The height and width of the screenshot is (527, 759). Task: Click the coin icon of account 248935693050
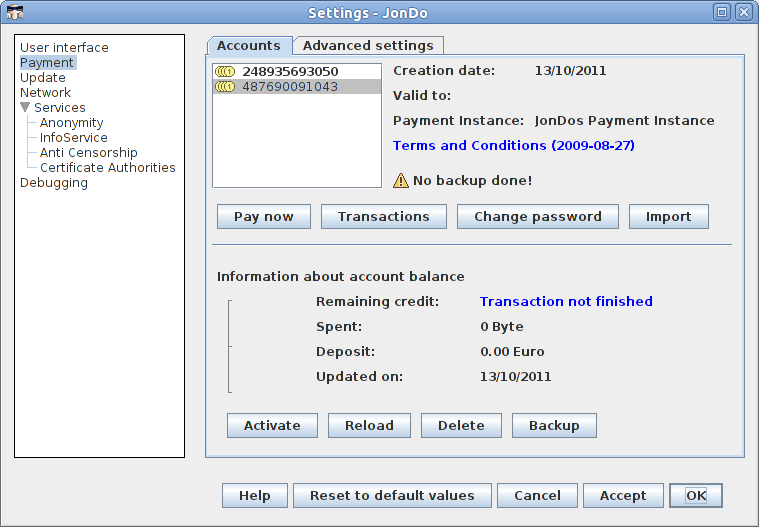click(x=225, y=72)
